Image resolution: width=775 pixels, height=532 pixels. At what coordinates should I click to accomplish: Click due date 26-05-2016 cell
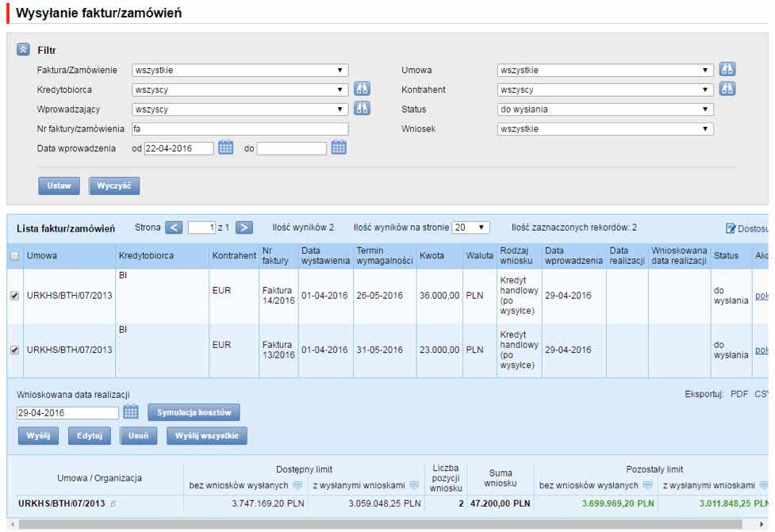(x=380, y=296)
